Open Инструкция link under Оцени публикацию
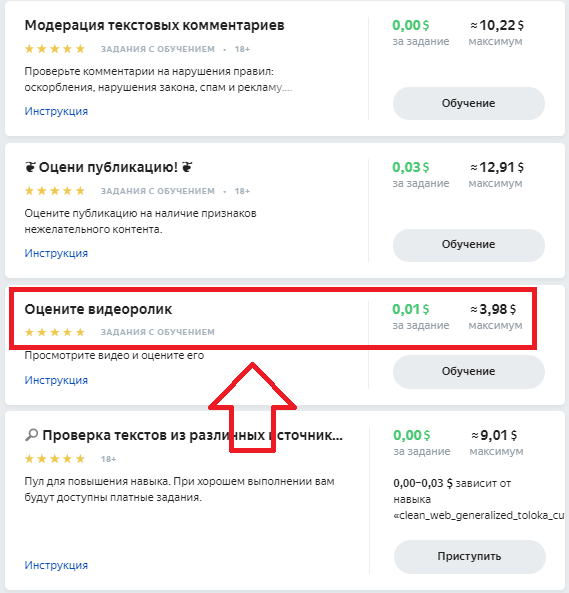 coord(56,253)
